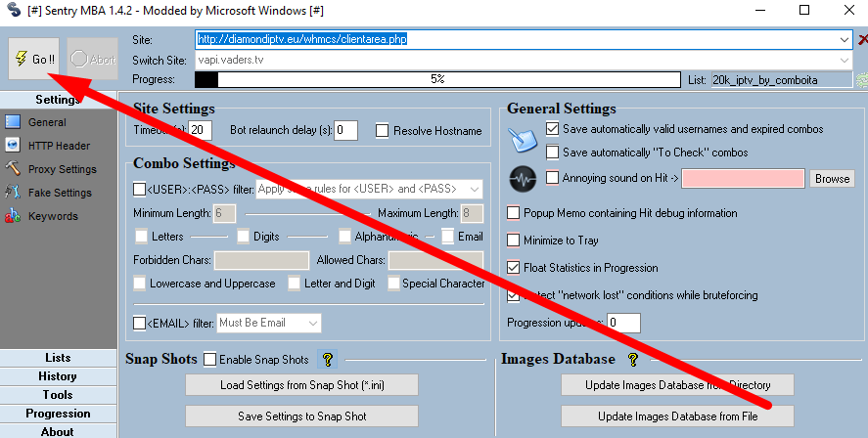This screenshot has height=438, width=868.
Task: Toggle the Resolve Hostname checkbox
Action: tap(382, 131)
